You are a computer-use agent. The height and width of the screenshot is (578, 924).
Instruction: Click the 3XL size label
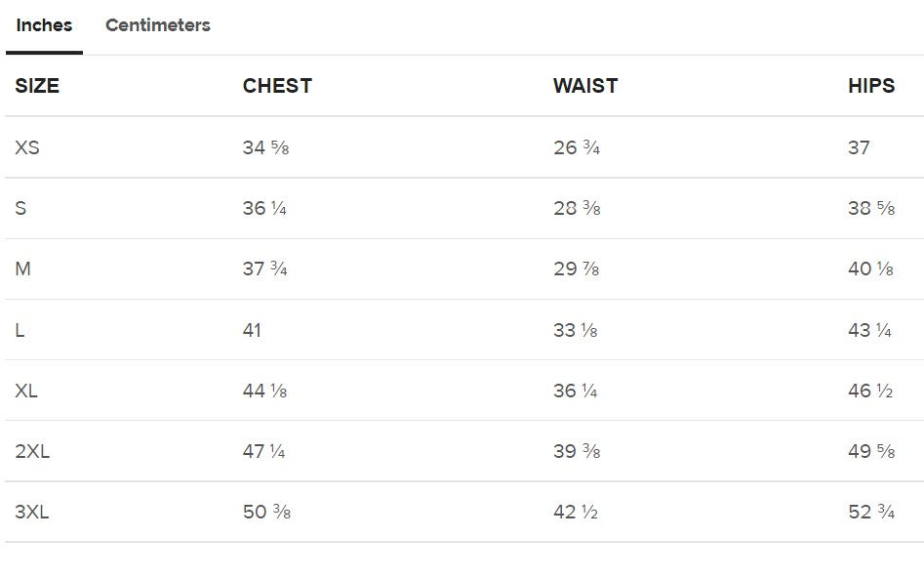click(x=33, y=513)
